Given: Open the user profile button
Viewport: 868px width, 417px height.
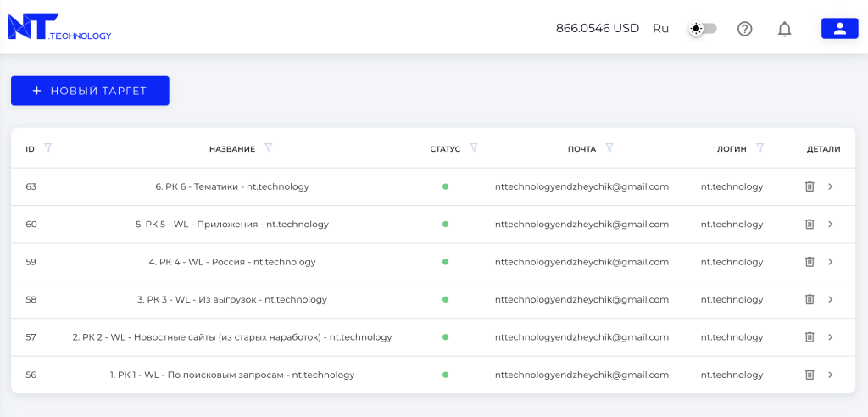Looking at the screenshot, I should [839, 28].
